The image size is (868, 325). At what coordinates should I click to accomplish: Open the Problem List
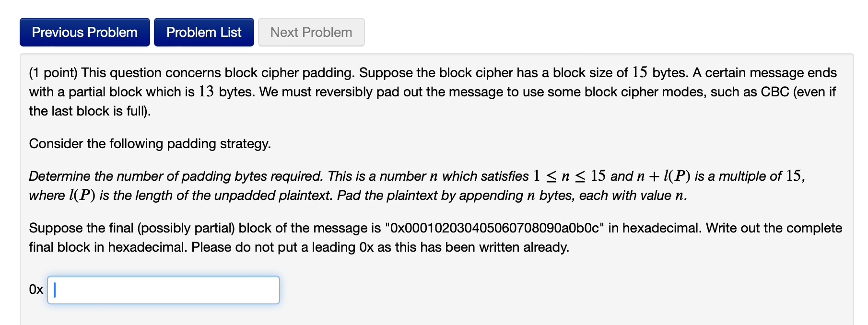coord(203,32)
